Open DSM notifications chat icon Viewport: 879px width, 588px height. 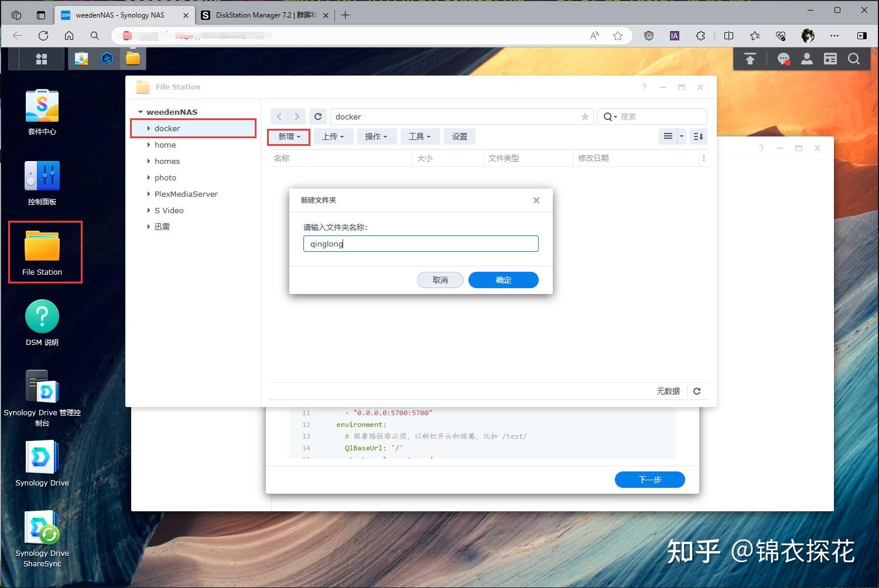coord(783,59)
